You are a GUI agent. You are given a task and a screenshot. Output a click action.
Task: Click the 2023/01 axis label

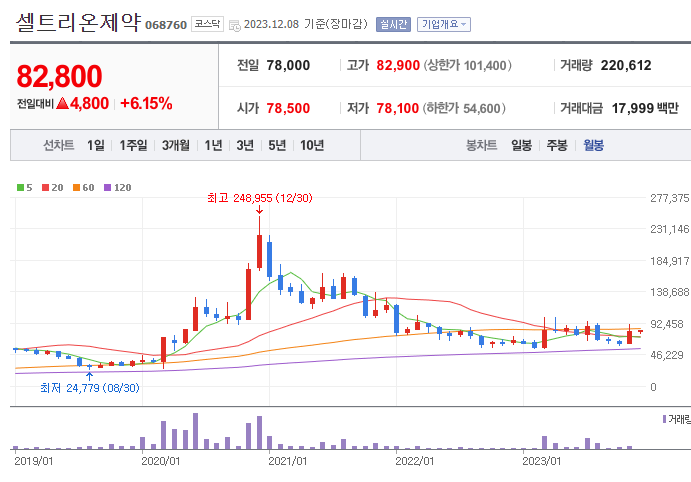click(541, 461)
